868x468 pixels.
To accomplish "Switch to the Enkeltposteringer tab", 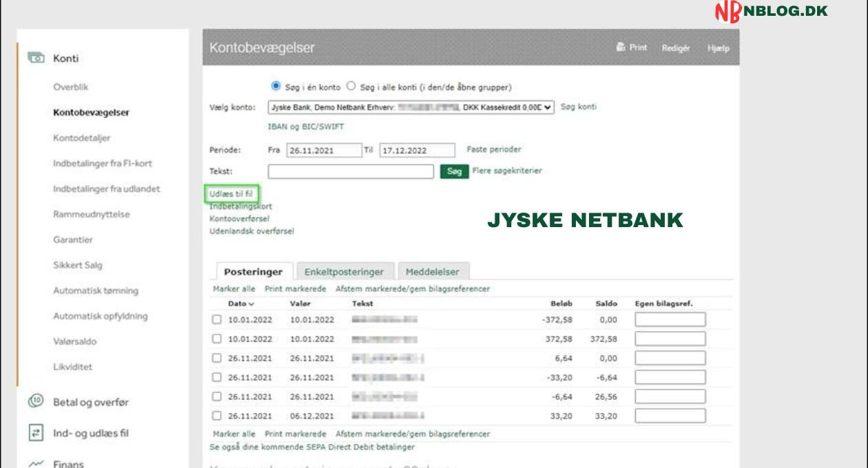I will pyautogui.click(x=344, y=272).
